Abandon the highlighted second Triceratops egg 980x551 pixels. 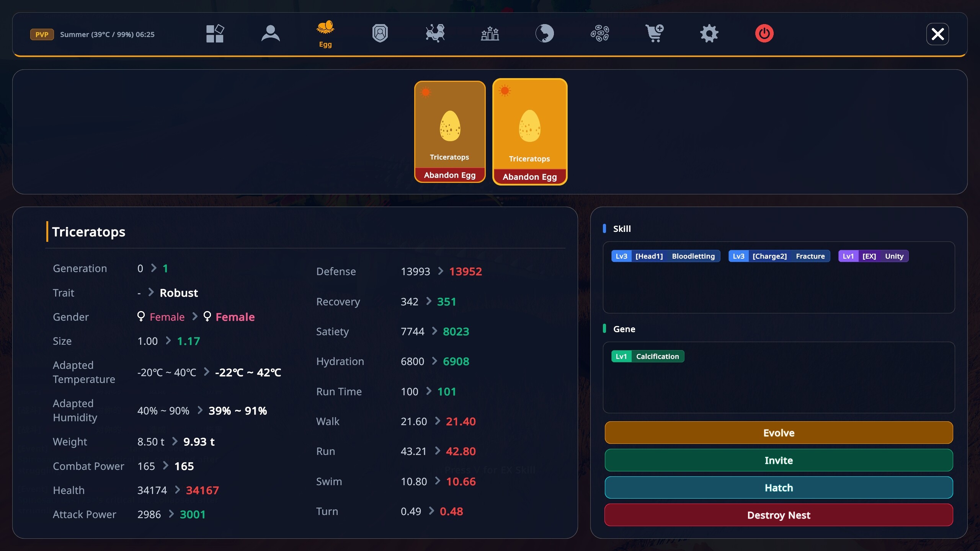point(530,177)
